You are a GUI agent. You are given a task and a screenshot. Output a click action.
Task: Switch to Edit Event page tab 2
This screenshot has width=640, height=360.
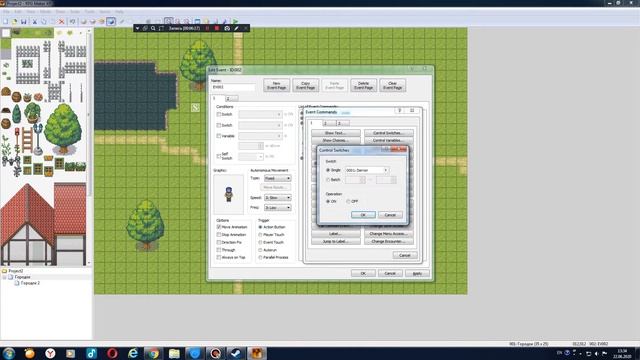231,98
